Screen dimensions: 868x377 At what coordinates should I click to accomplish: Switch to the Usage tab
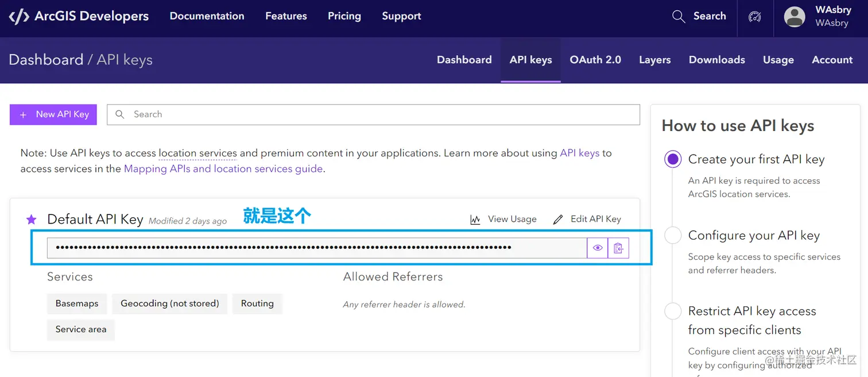pyautogui.click(x=778, y=60)
